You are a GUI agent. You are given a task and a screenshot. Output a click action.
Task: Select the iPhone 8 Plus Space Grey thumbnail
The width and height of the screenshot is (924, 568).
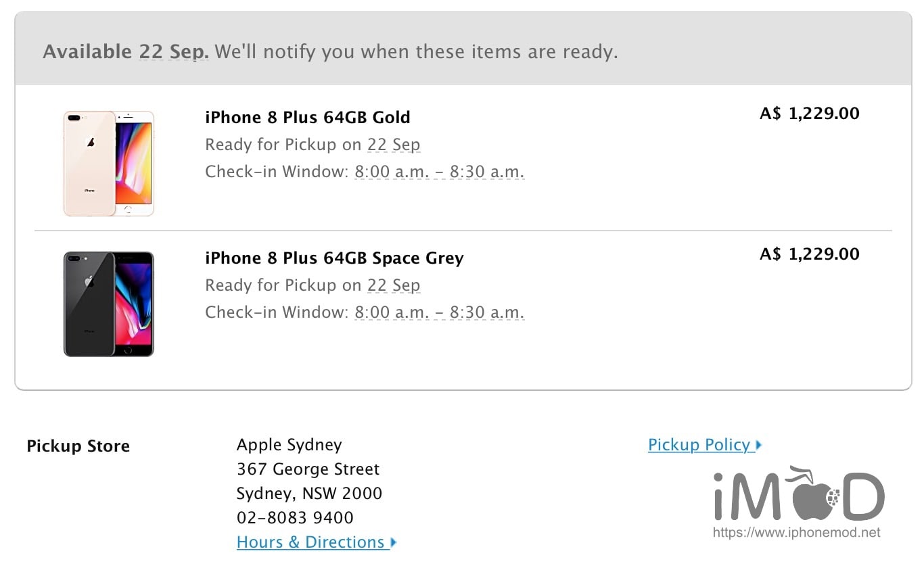pos(108,303)
